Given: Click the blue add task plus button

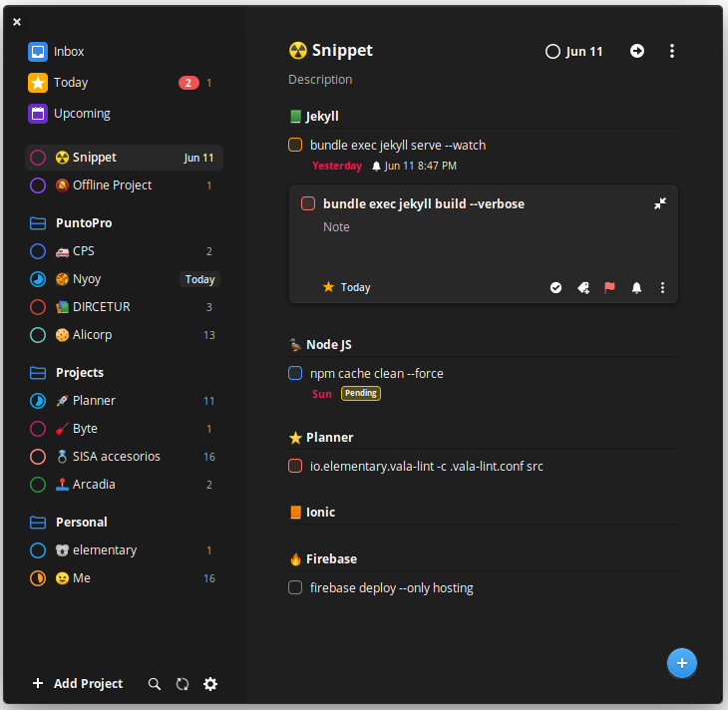Looking at the screenshot, I should tap(681, 663).
